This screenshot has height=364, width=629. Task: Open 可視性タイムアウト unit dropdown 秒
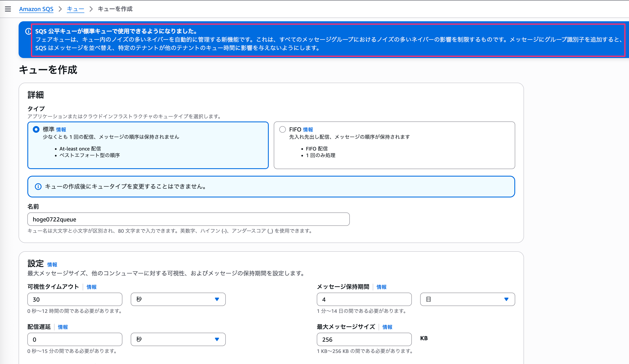(x=178, y=299)
